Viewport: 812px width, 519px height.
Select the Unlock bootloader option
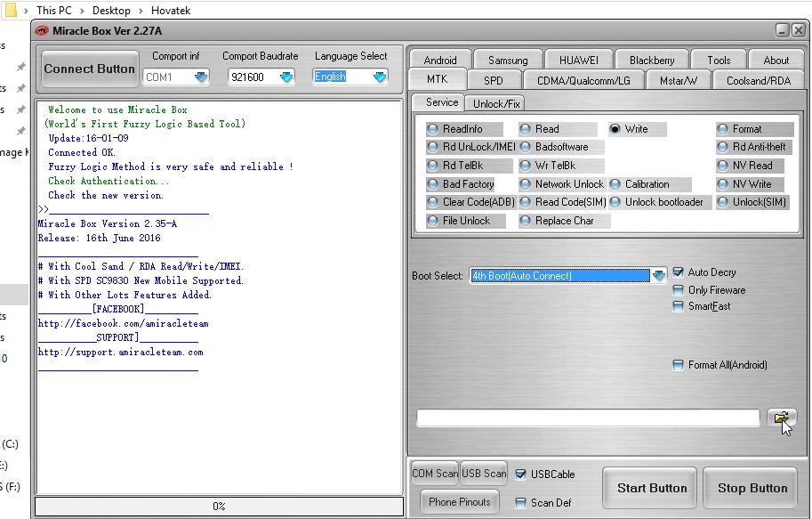pos(615,202)
